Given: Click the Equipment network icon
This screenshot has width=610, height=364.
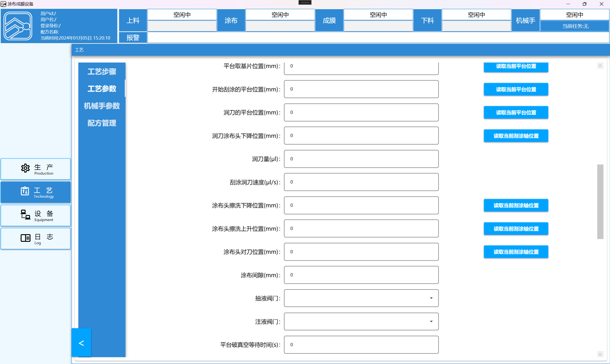Looking at the screenshot, I should (25, 214).
